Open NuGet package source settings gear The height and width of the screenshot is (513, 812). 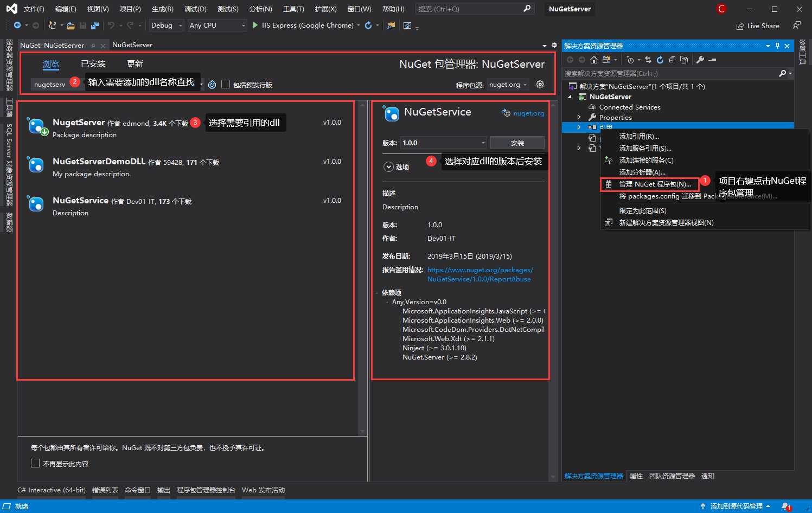click(x=540, y=85)
